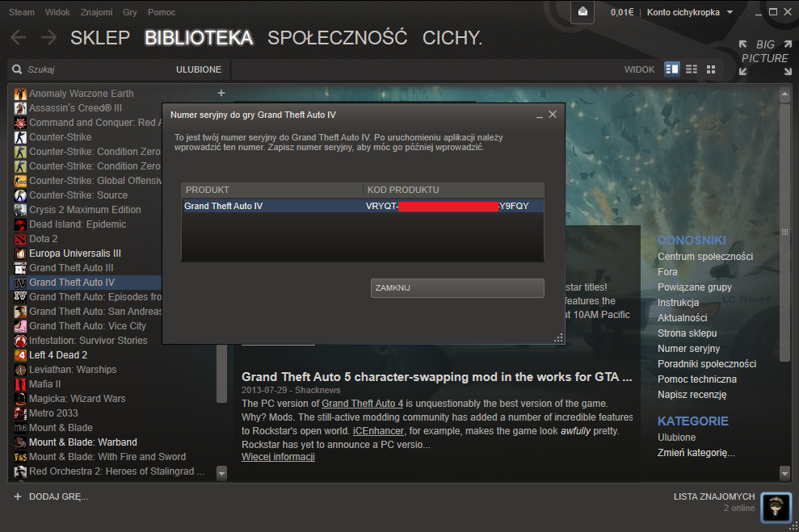Select Red Orchestra 2: Heroes of Stalingrad
799x532 pixels.
click(x=116, y=471)
